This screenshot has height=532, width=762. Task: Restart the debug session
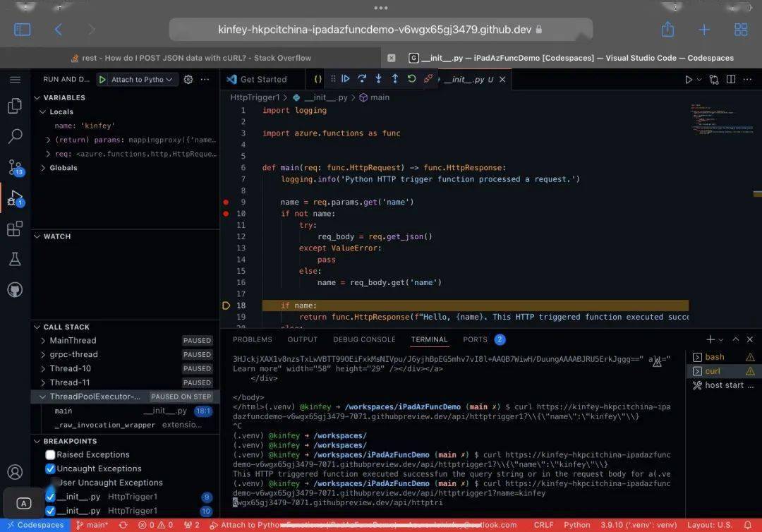coord(411,78)
